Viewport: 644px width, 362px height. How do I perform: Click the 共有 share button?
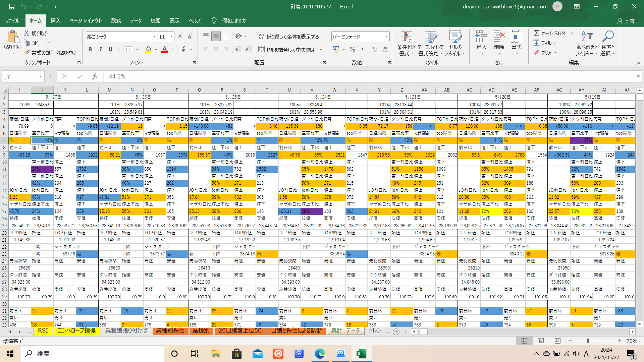click(x=626, y=21)
